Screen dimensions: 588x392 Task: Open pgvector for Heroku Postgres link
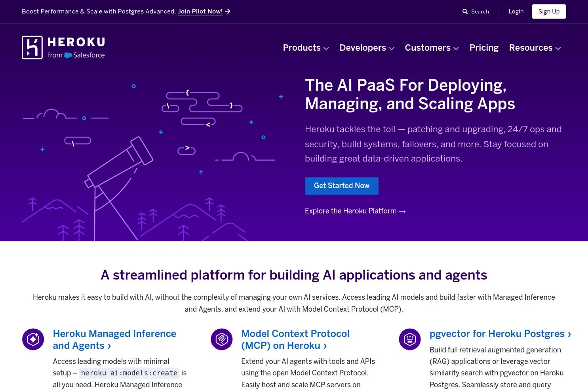pos(500,334)
